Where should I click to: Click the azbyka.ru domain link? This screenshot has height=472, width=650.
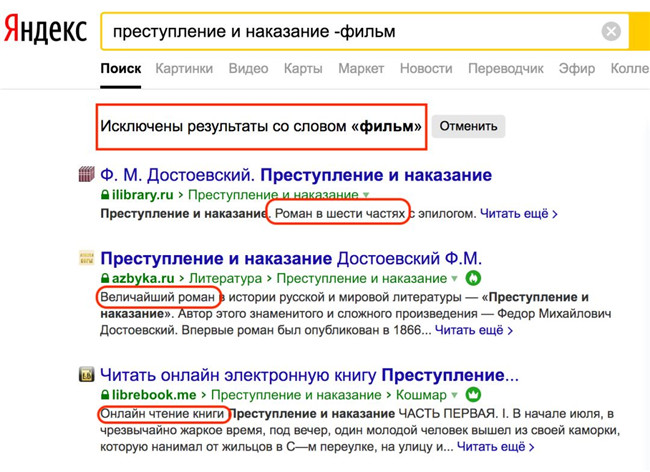[x=143, y=278]
